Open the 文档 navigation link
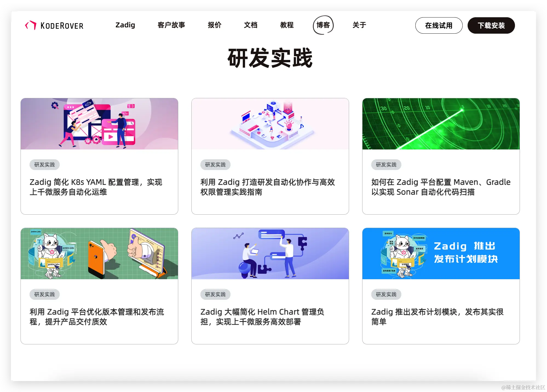Screen dimensions: 547x392 pyautogui.click(x=251, y=25)
